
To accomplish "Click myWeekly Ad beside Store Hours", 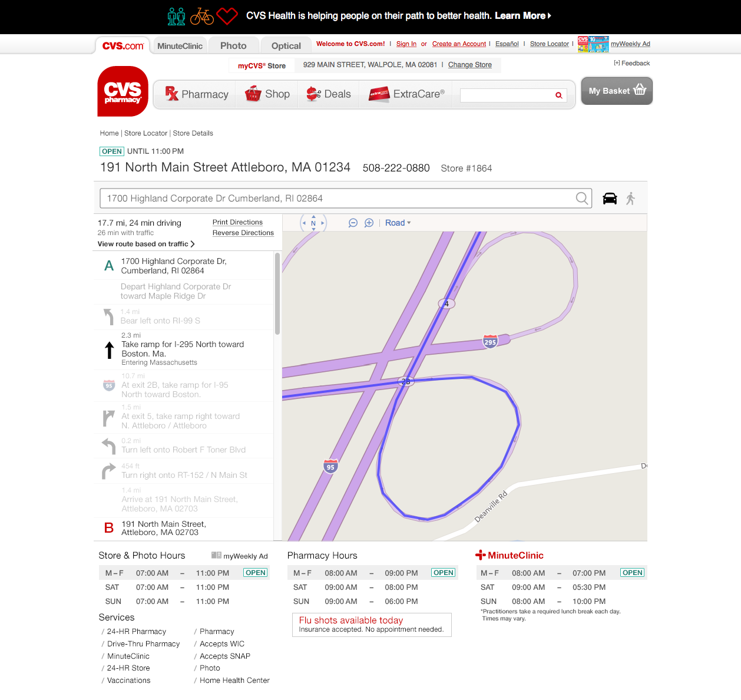I will 240,556.
